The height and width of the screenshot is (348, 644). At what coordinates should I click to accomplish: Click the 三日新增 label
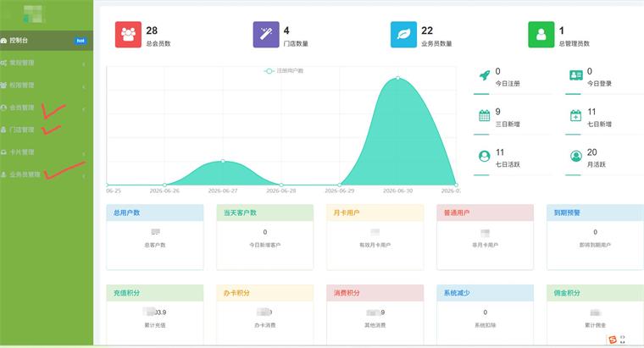pos(508,124)
